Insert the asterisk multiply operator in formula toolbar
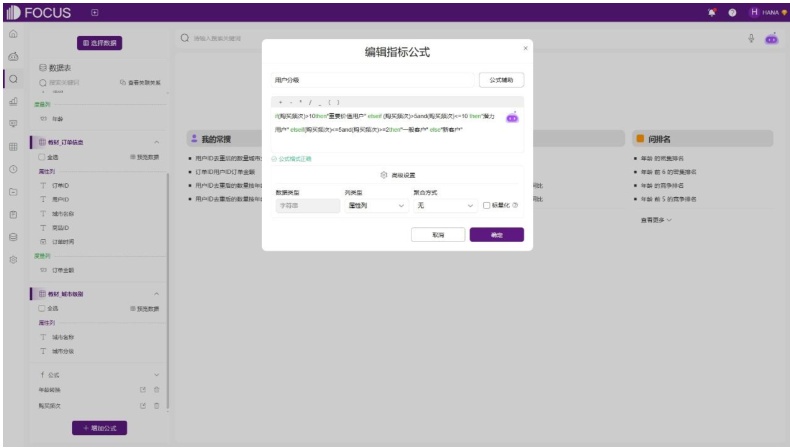 (x=300, y=102)
